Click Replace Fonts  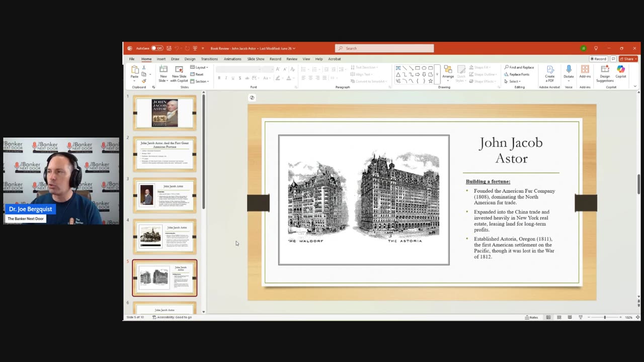517,74
